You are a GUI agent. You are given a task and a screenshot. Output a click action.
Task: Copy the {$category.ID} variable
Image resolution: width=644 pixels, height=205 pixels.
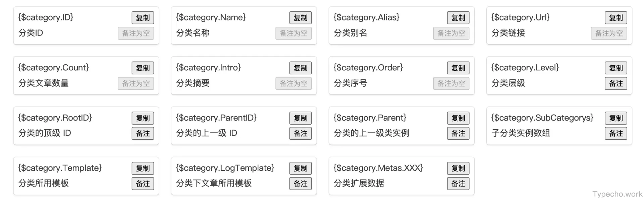pos(143,18)
